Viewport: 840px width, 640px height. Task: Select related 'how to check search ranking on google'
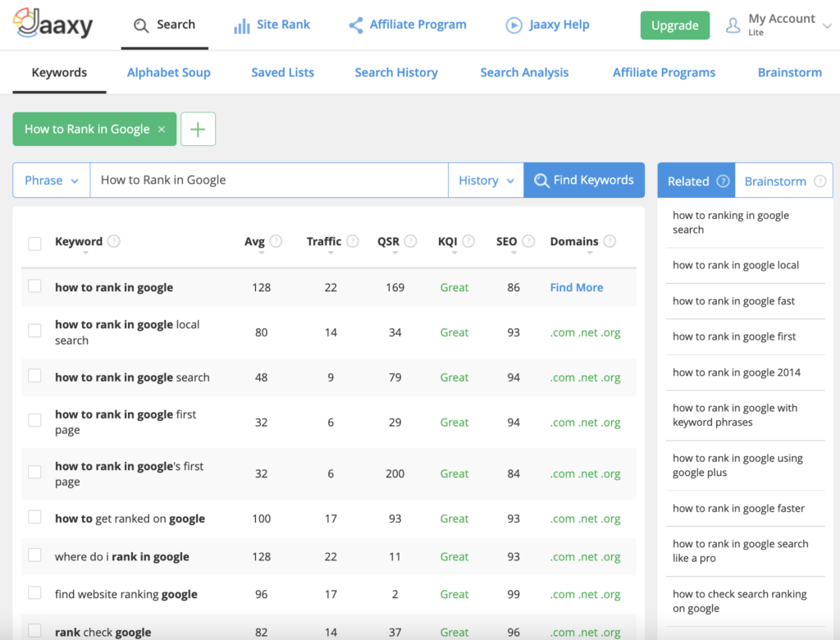pos(740,601)
